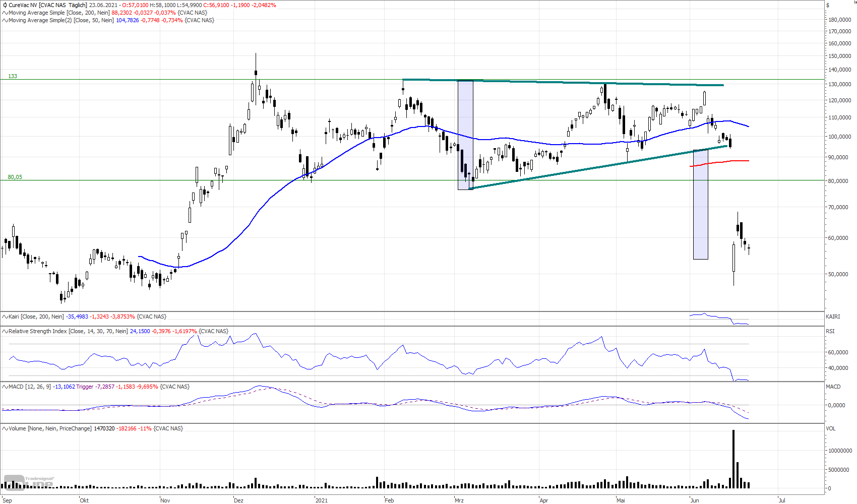Click the 50,0000 price axis value
Screen dimensions: 857x504
pos(838,274)
